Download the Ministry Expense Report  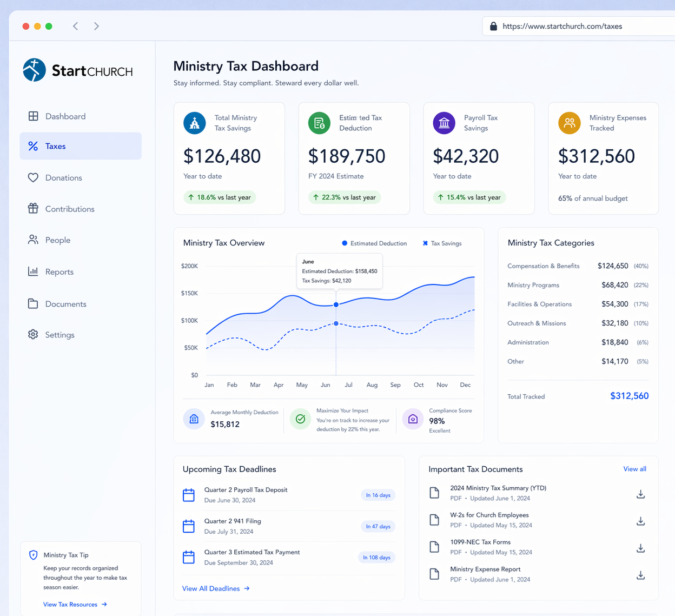point(640,575)
